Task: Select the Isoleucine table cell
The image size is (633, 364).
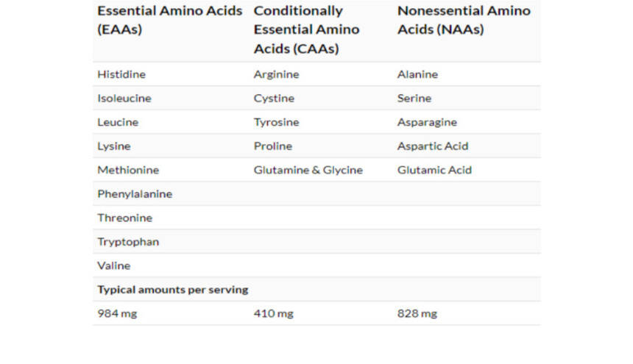Action: tap(124, 99)
